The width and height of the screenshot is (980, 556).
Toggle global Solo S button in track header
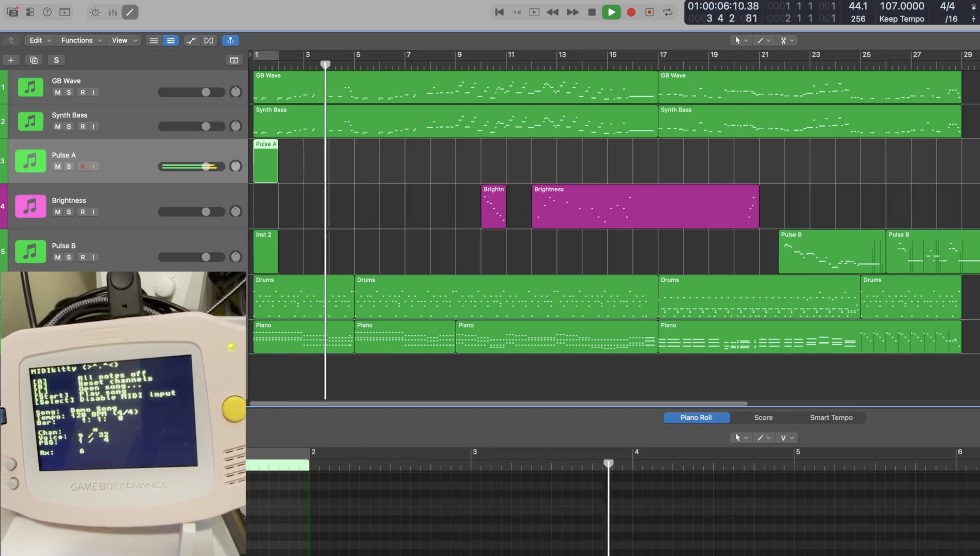pos(56,60)
